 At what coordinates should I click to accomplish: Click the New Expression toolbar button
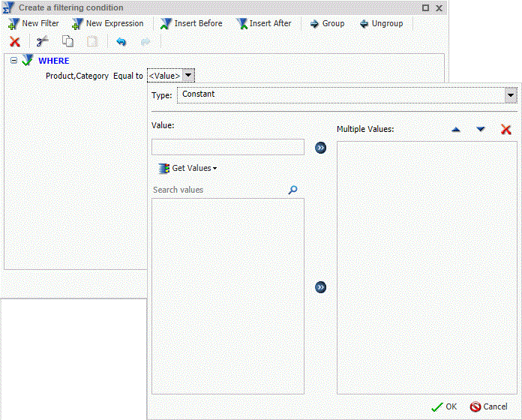pos(107,24)
